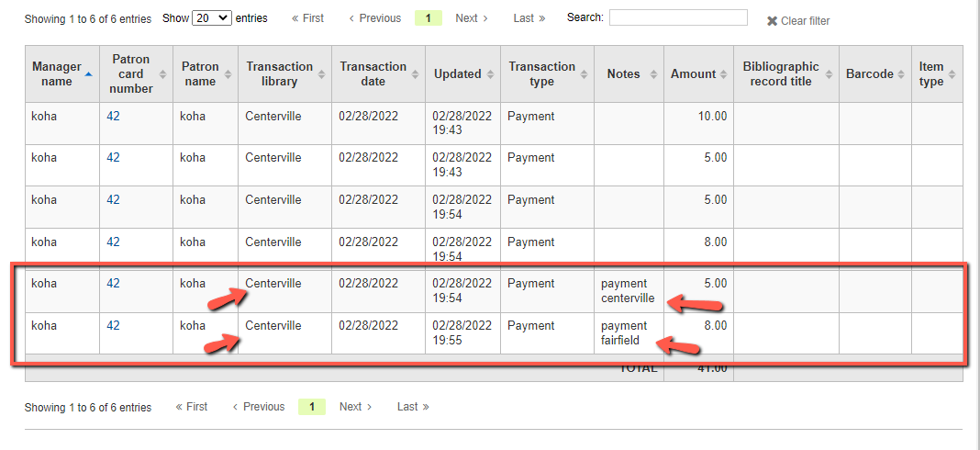Click inside the Search text field
This screenshot has width=980, height=450.
tap(678, 18)
